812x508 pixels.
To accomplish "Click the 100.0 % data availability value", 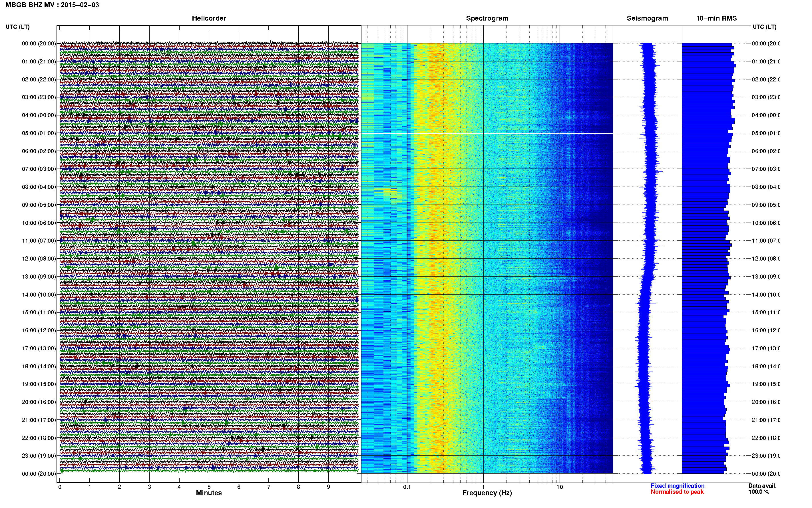I will 758,492.
